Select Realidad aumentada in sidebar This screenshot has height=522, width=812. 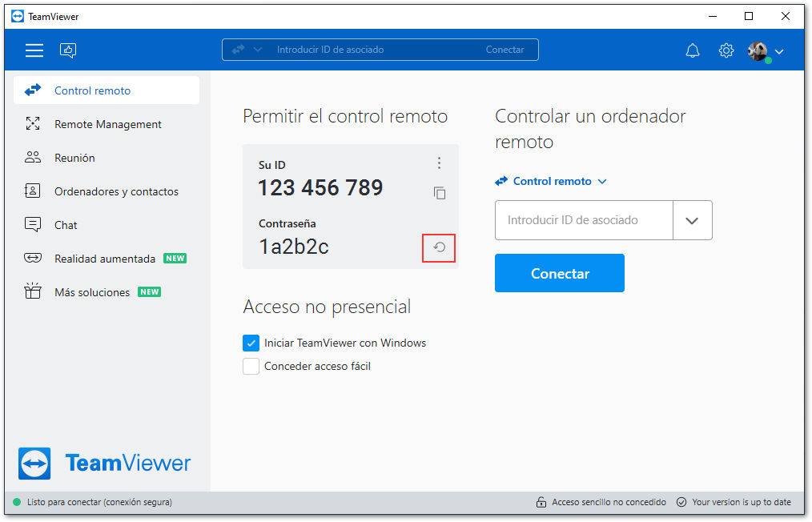107,259
